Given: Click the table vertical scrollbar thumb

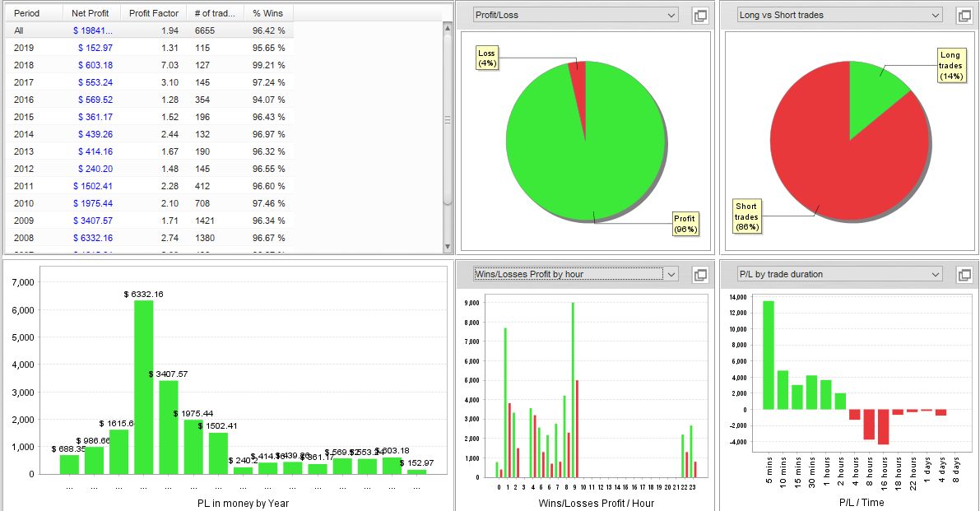Looking at the screenshot, I should point(448,119).
